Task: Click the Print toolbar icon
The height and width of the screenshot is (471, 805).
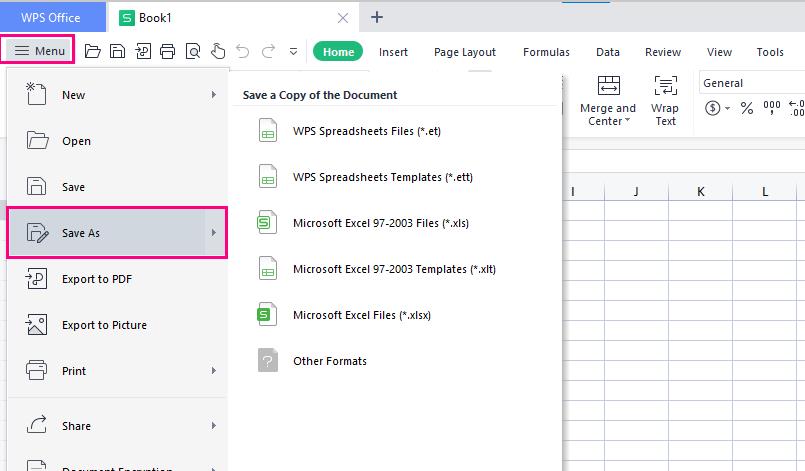Action: [x=167, y=51]
